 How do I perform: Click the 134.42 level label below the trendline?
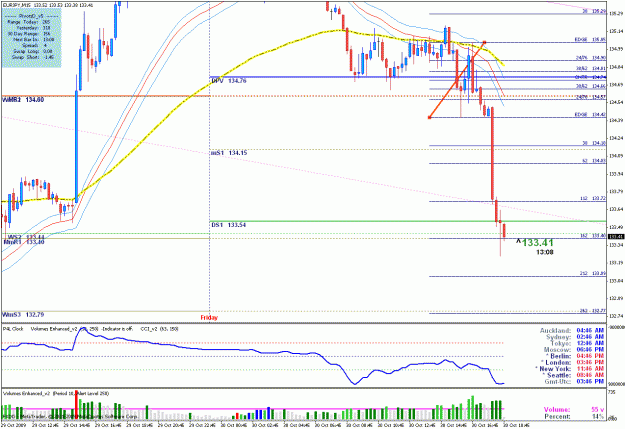pos(591,114)
